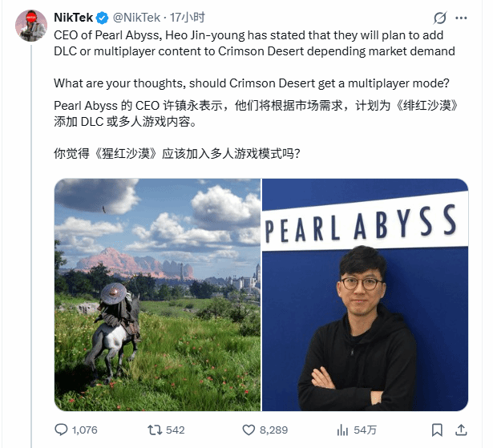Share the post with the upload arrow icon
Image resolution: width=493 pixels, height=448 pixels.
pyautogui.click(x=461, y=430)
